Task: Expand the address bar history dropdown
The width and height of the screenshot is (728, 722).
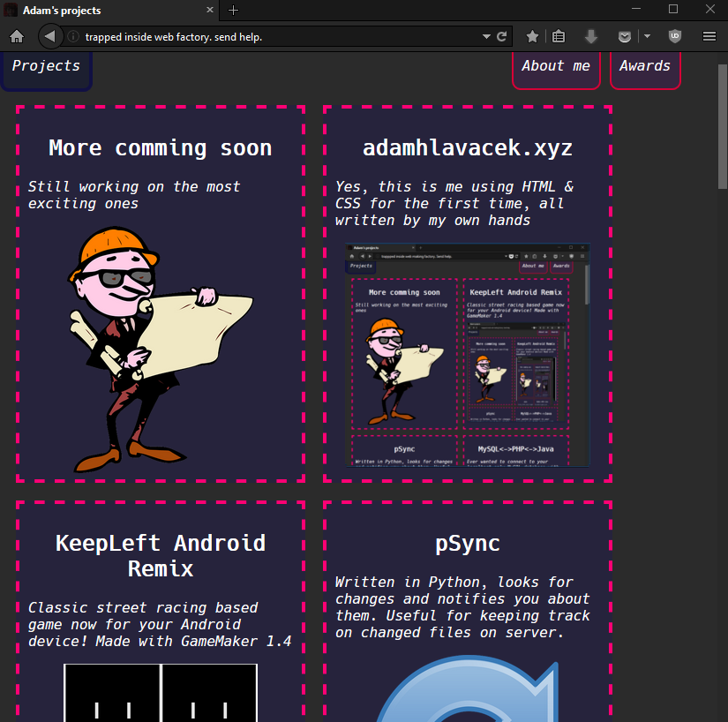Action: click(486, 36)
